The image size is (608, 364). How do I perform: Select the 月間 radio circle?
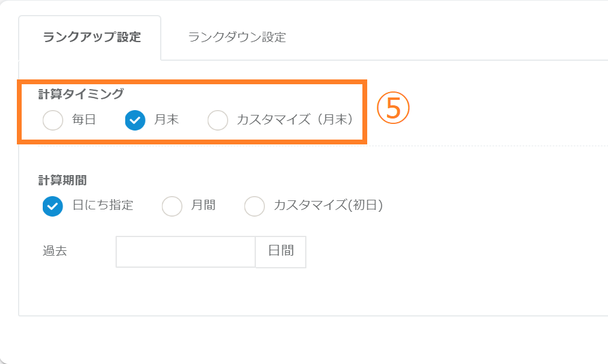click(x=172, y=206)
